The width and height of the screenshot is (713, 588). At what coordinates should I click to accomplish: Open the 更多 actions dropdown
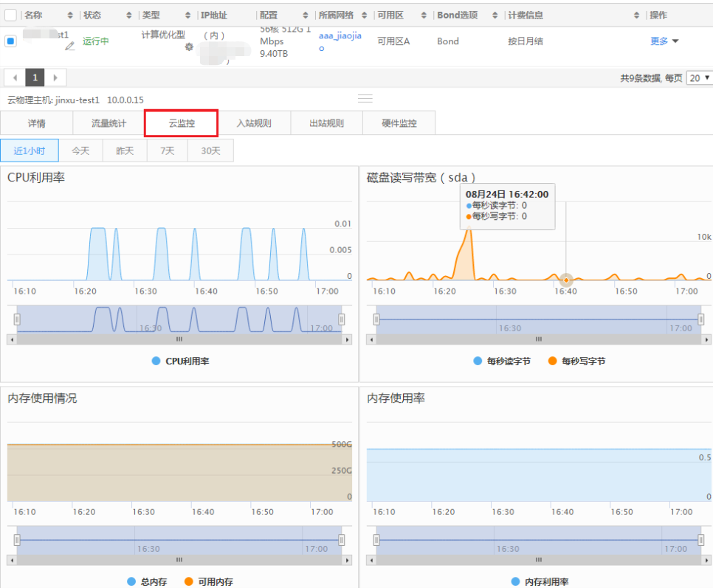pos(664,41)
